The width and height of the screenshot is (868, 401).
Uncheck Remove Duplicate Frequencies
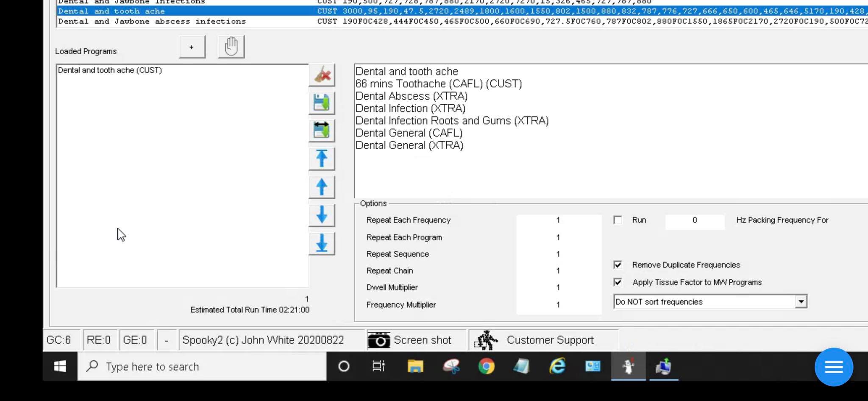[x=618, y=265]
